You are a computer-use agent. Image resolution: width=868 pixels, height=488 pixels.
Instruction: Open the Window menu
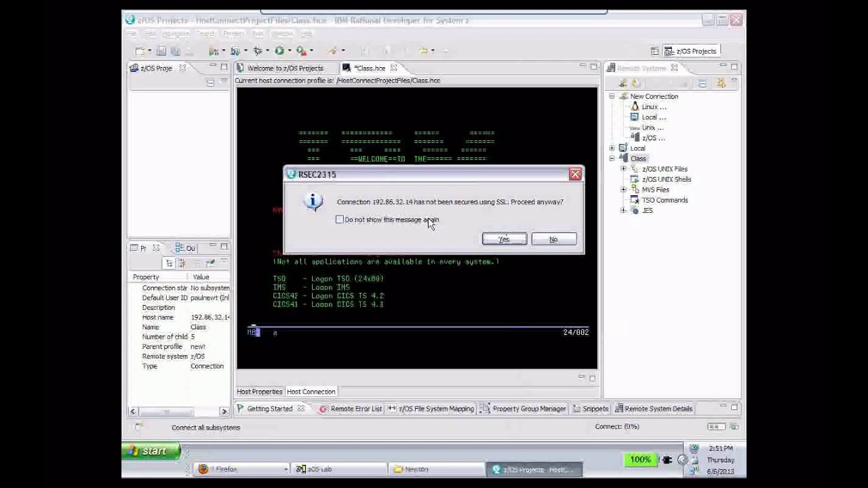click(282, 34)
